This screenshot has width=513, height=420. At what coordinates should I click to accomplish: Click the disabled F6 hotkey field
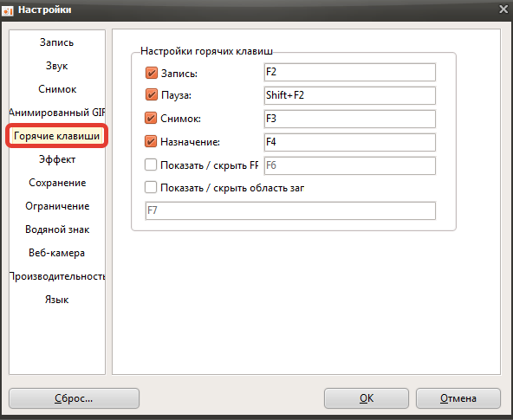pyautogui.click(x=350, y=165)
